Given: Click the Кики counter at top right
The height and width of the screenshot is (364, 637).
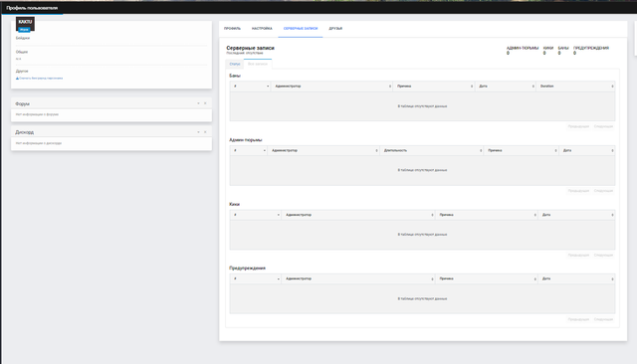Looking at the screenshot, I should pos(548,50).
